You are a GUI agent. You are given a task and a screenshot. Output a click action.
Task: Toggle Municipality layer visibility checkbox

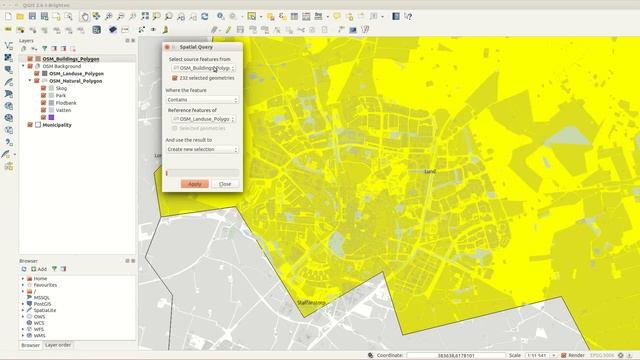point(30,125)
